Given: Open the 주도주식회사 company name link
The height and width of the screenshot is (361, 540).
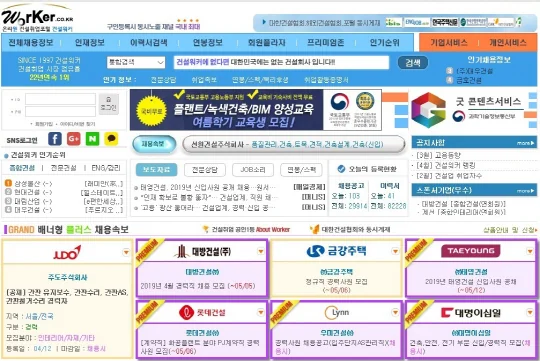Looking at the screenshot, I should click(68, 277).
